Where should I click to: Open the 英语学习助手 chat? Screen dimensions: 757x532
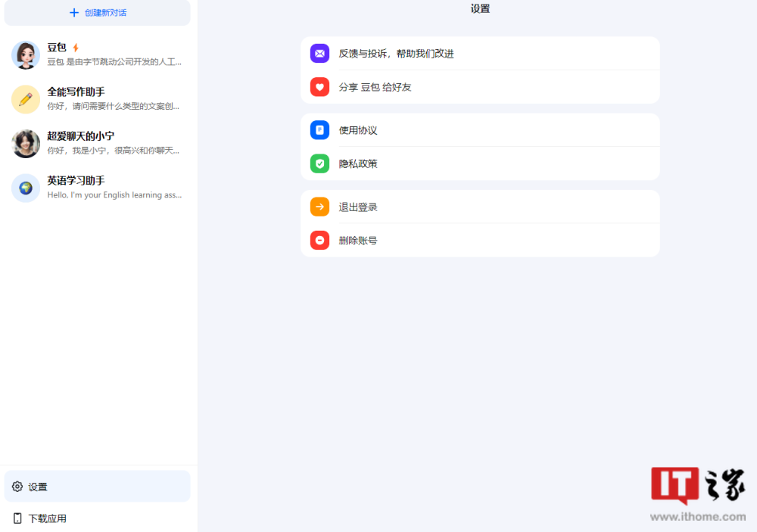click(x=98, y=188)
